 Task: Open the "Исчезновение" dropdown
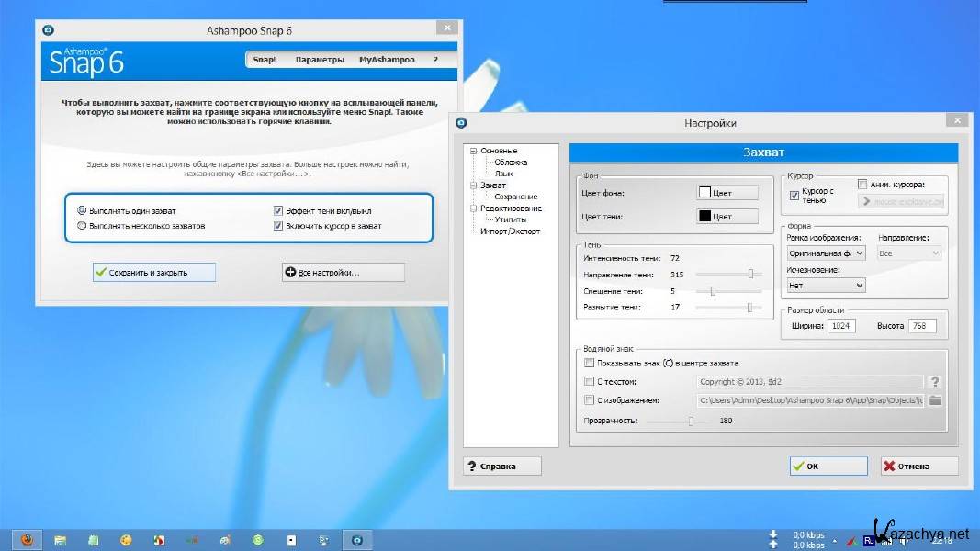click(826, 286)
